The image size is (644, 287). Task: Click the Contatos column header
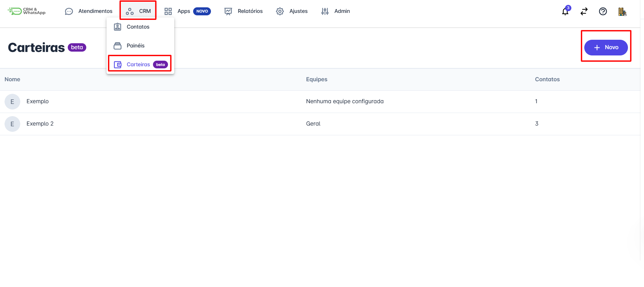coord(547,80)
